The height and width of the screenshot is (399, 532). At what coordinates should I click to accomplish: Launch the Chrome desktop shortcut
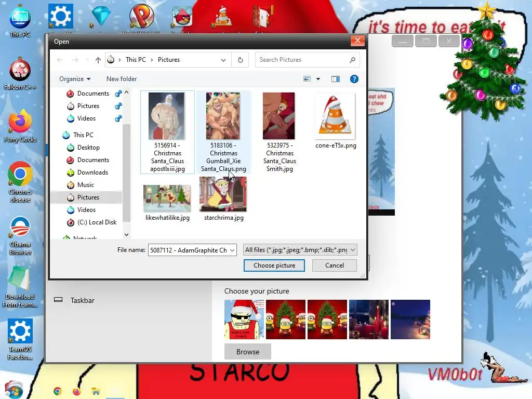tap(20, 182)
